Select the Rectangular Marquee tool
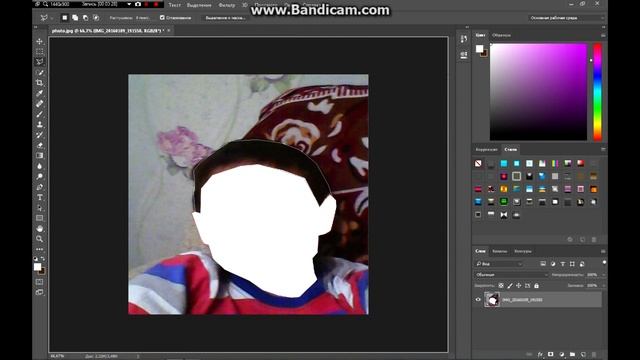This screenshot has height=360, width=640. (x=40, y=51)
